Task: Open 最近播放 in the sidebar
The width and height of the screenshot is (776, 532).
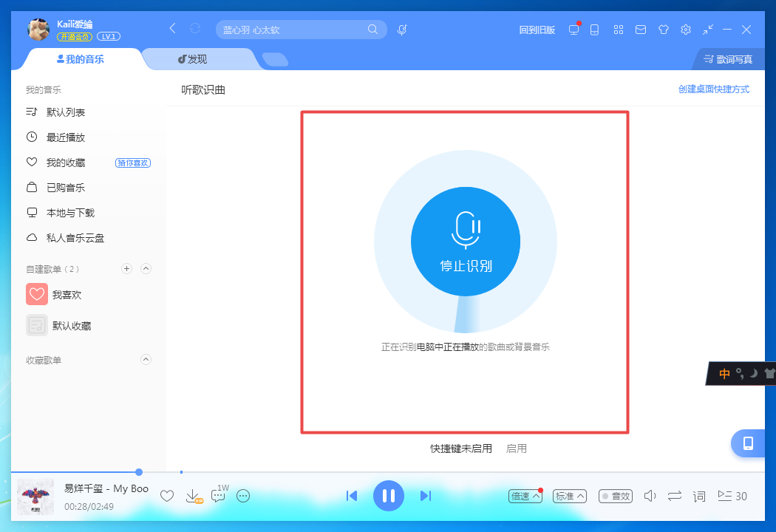Action: click(x=65, y=137)
